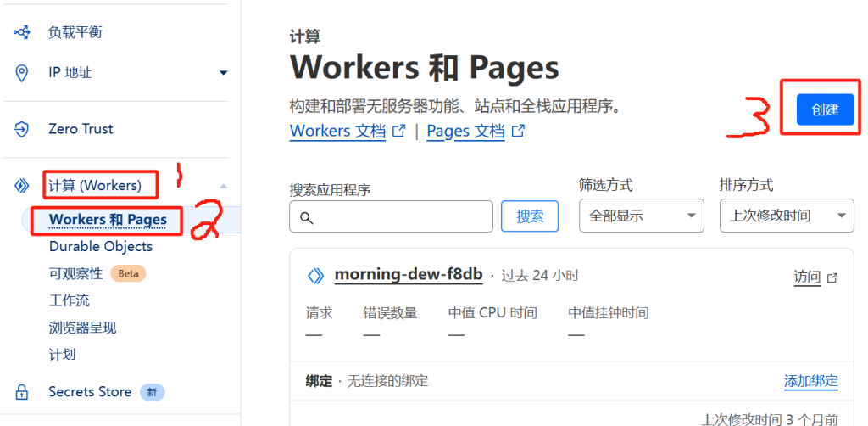This screenshot has width=868, height=426.
Task: Click the 计算 breadcrumb above the heading
Action: pos(305,37)
